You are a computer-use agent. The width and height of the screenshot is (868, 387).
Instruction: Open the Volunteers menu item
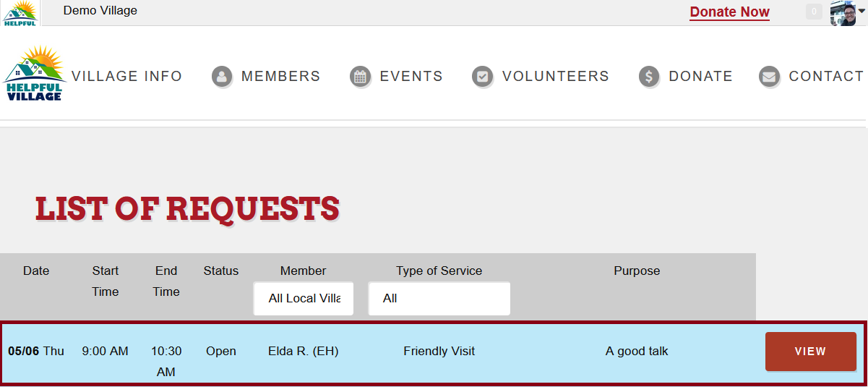coord(556,76)
